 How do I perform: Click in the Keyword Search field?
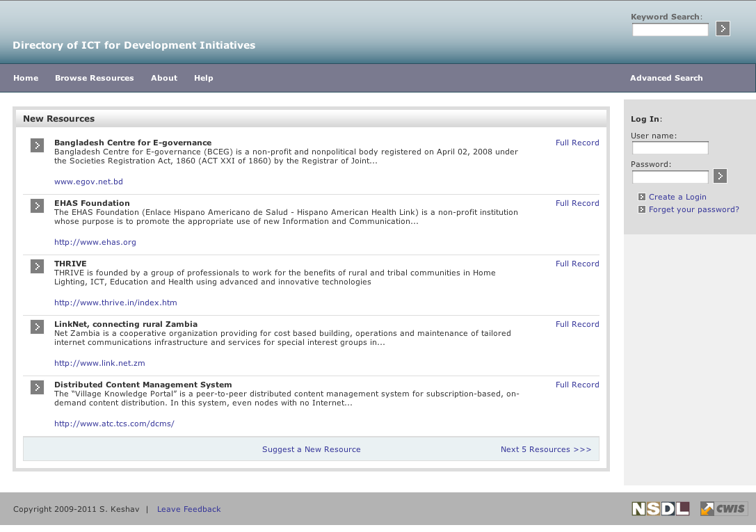pyautogui.click(x=670, y=29)
